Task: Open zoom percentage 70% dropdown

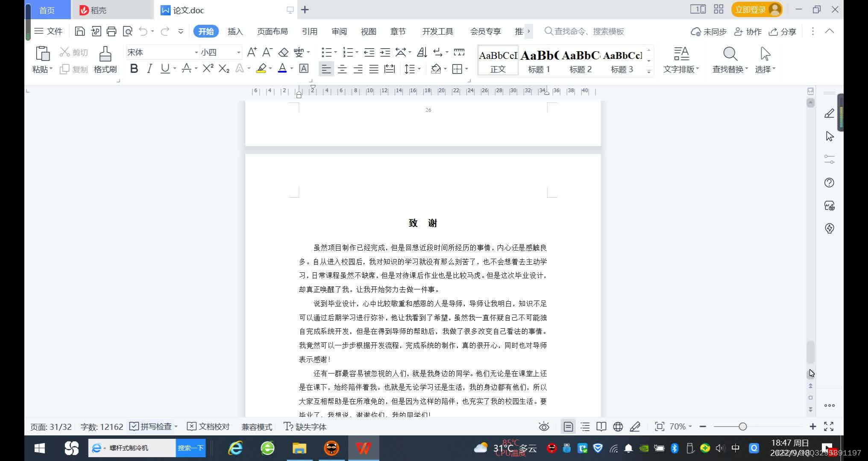Action: [x=680, y=426]
